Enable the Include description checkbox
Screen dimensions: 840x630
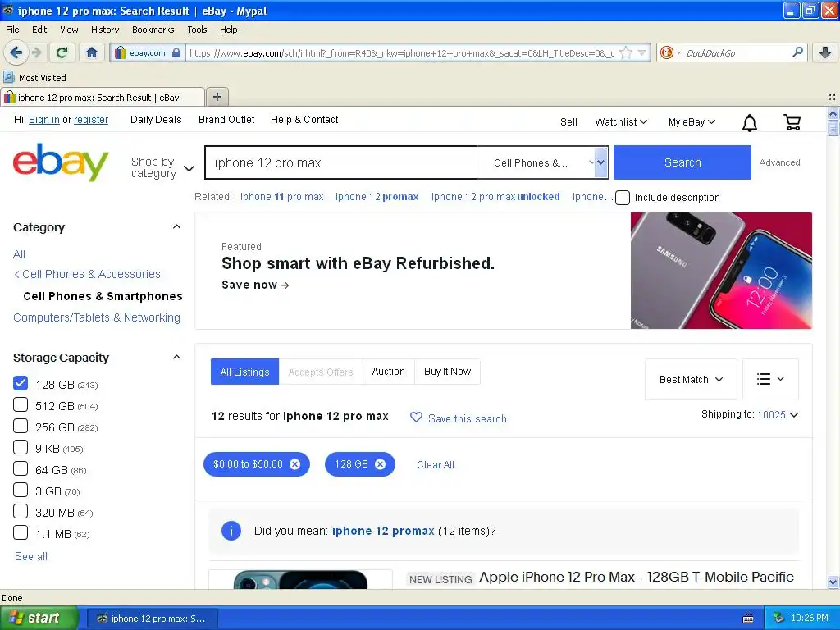[x=622, y=198]
